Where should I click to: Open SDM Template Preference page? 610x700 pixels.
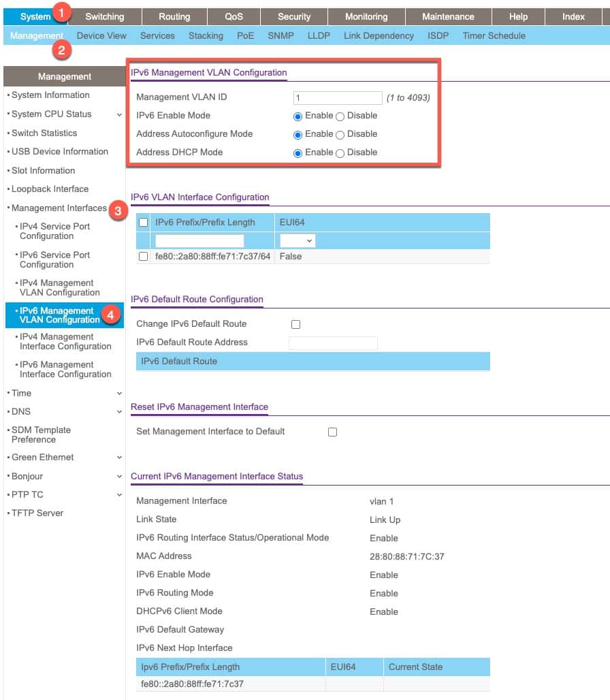click(41, 435)
